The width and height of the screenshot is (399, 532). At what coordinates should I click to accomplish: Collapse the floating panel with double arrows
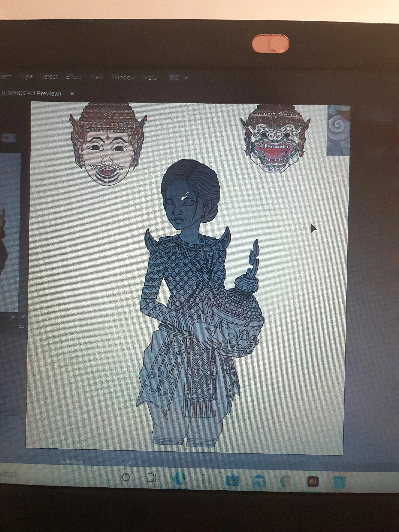14,316
